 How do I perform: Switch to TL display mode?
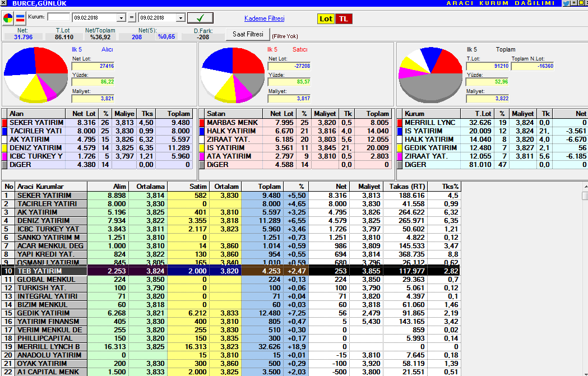[x=344, y=18]
